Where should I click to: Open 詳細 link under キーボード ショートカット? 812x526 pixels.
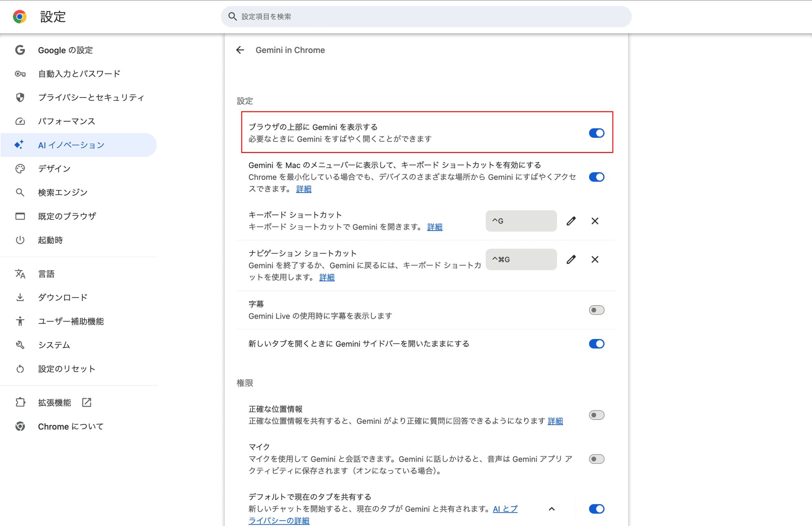point(435,227)
